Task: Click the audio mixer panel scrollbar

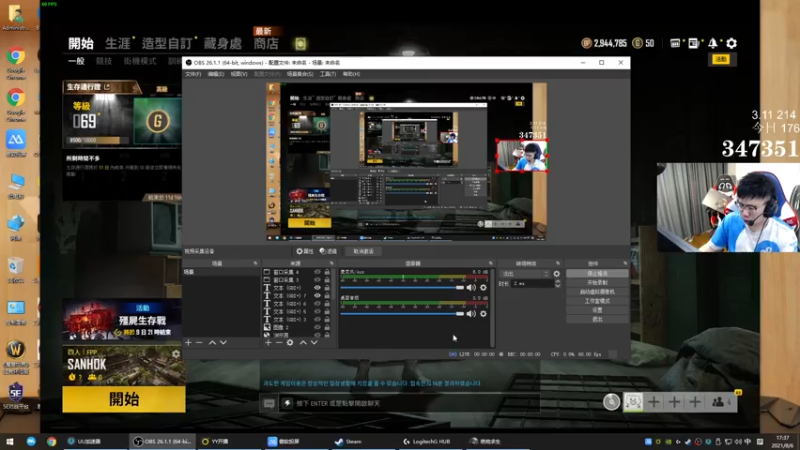Action: (x=492, y=306)
